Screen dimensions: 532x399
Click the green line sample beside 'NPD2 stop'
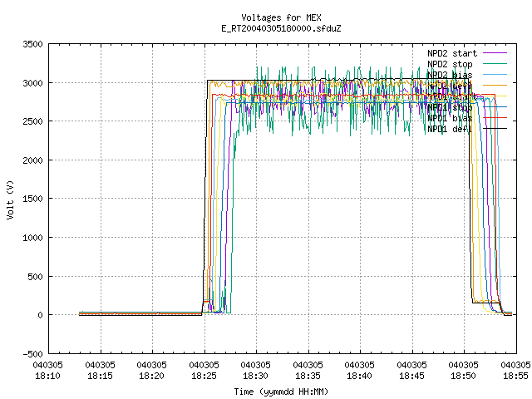[x=495, y=64]
